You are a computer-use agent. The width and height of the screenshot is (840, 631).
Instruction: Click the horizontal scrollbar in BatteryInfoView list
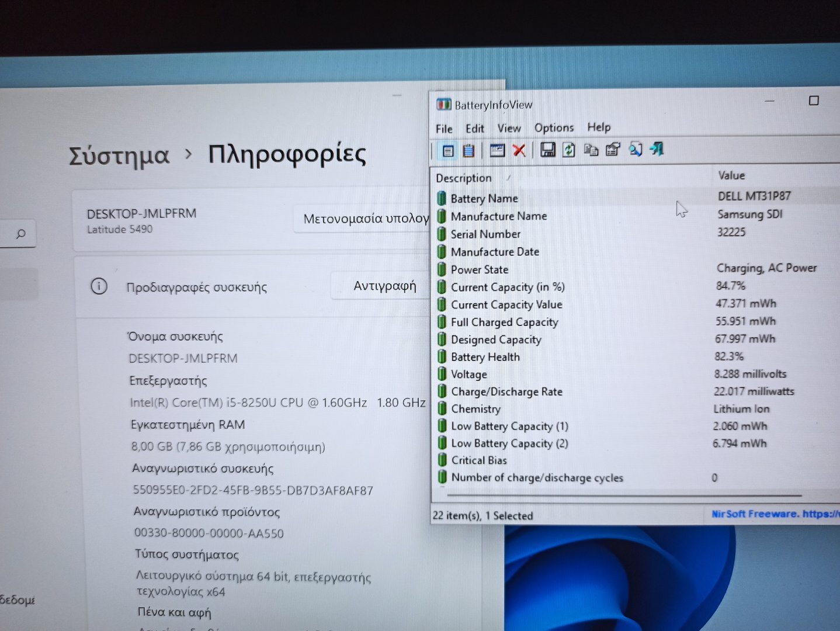[625, 495]
